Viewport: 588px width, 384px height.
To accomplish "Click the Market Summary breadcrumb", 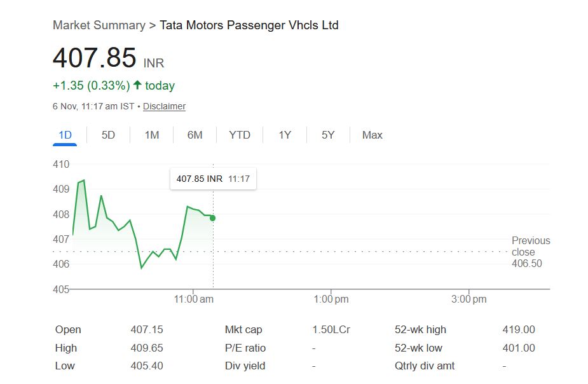I will (x=99, y=25).
